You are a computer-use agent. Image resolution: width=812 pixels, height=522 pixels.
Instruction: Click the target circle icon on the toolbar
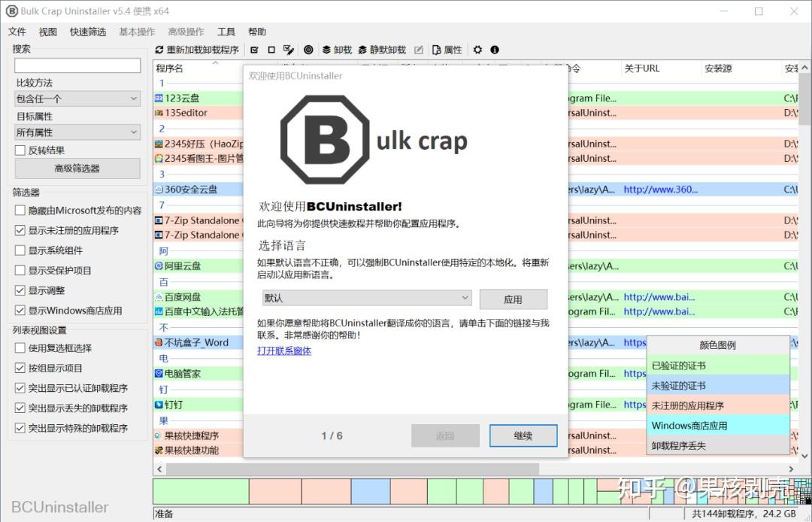308,50
